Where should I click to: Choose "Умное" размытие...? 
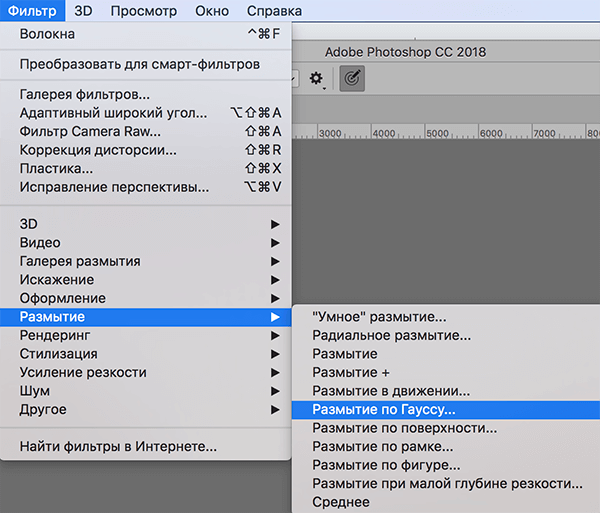click(446, 317)
